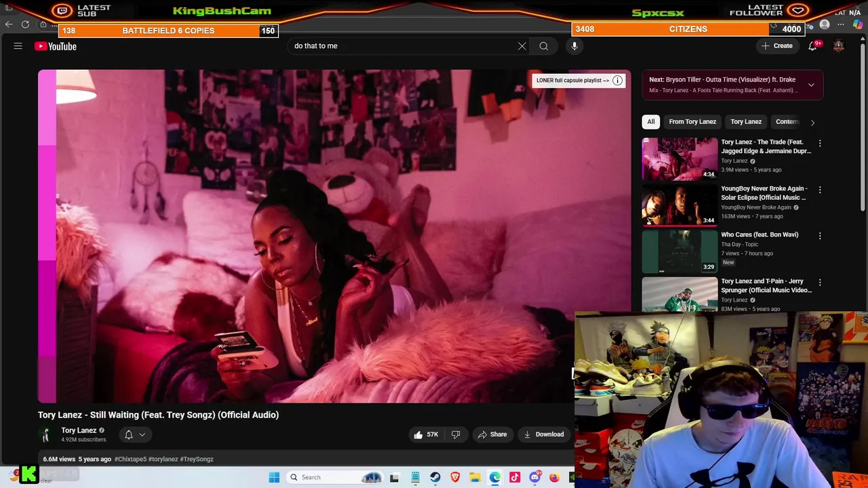Open the #TreySongz hashtag link
Viewport: 868px width, 488px height.
tap(197, 460)
